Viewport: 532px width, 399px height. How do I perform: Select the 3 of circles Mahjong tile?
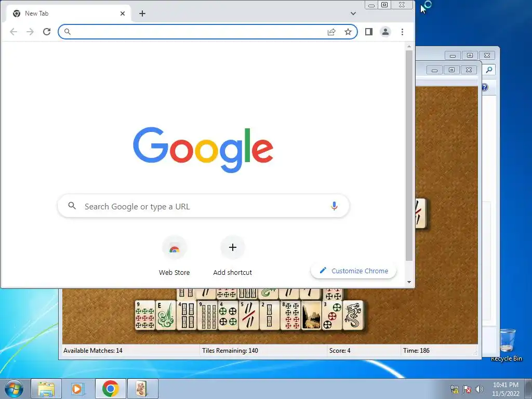coord(332,315)
